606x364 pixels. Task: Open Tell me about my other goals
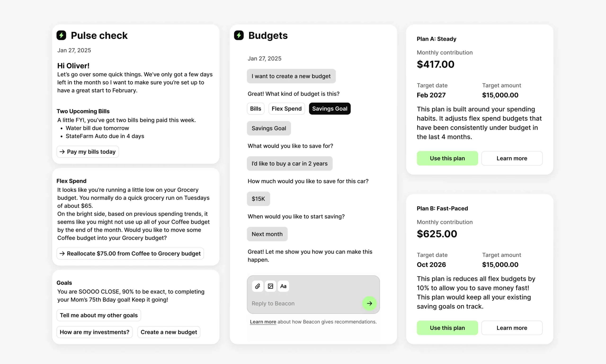98,315
